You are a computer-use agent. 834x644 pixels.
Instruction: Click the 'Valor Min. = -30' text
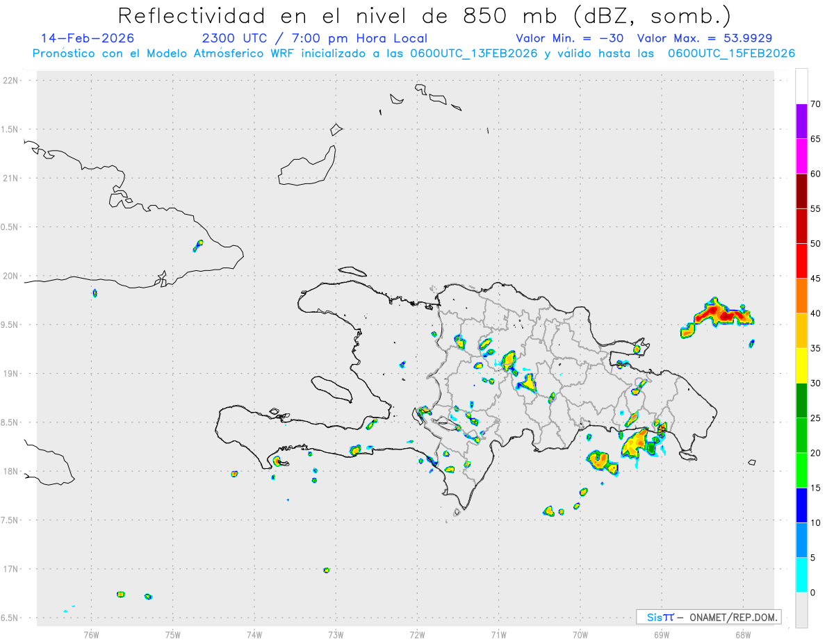(x=570, y=38)
